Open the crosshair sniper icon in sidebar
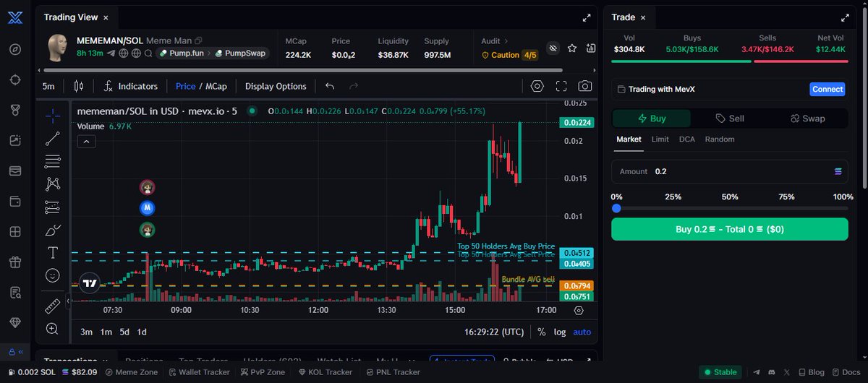The image size is (868, 383). [x=16, y=79]
